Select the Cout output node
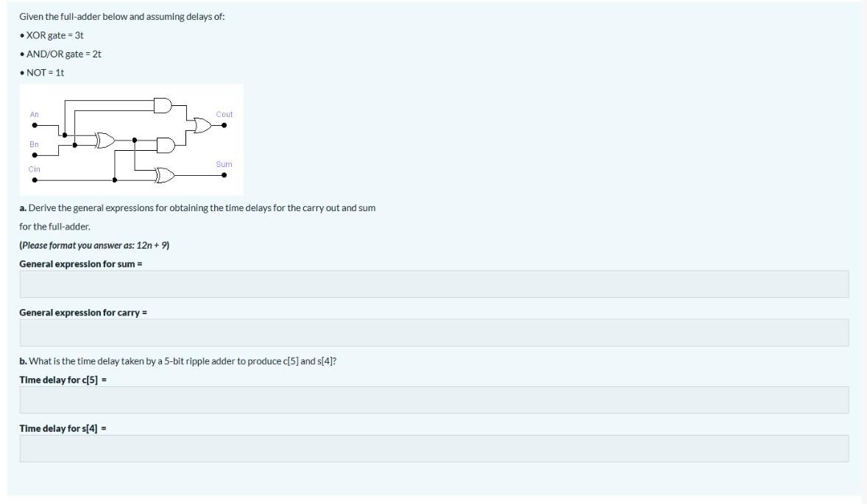 (224, 125)
